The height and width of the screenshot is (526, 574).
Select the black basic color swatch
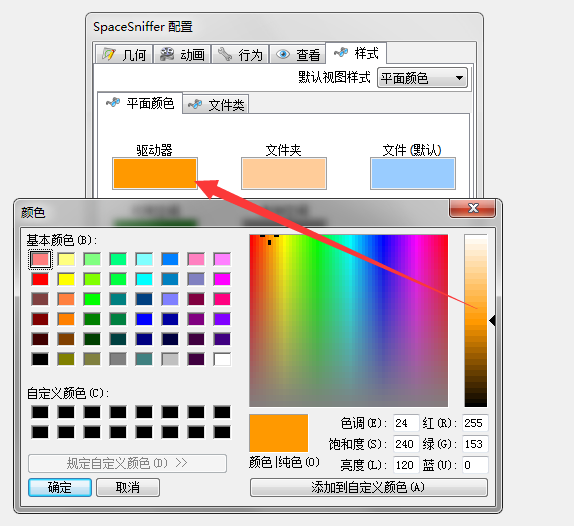(40, 359)
